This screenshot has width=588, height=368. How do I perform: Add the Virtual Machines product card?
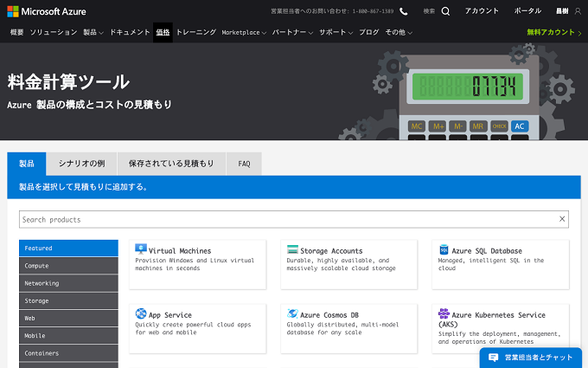(x=198, y=265)
